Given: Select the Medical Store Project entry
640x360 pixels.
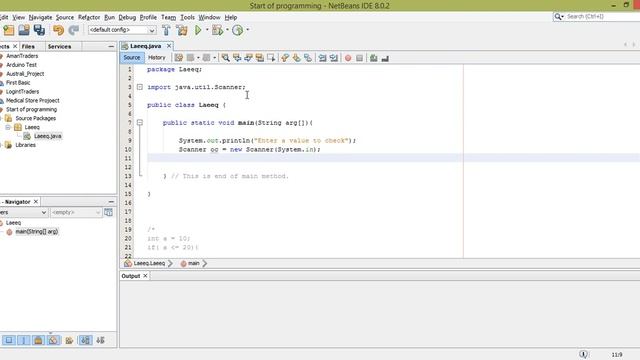Looking at the screenshot, I should pyautogui.click(x=33, y=100).
